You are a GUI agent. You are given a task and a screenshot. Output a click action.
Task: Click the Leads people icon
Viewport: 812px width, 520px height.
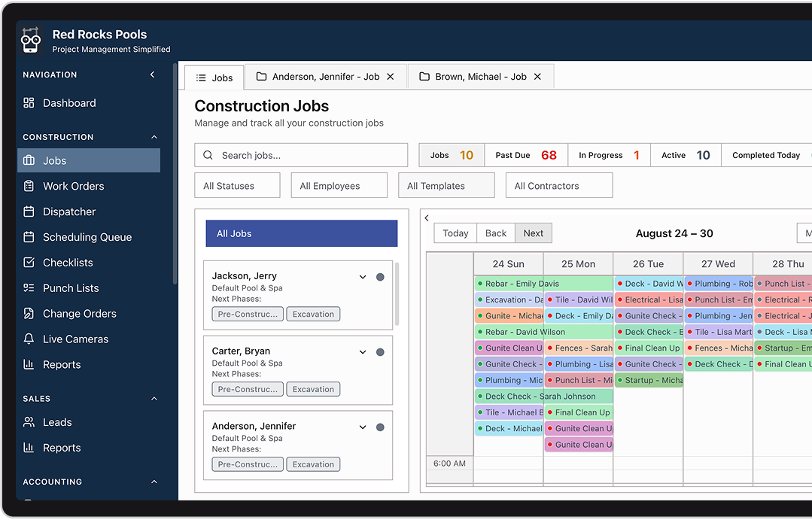(29, 422)
